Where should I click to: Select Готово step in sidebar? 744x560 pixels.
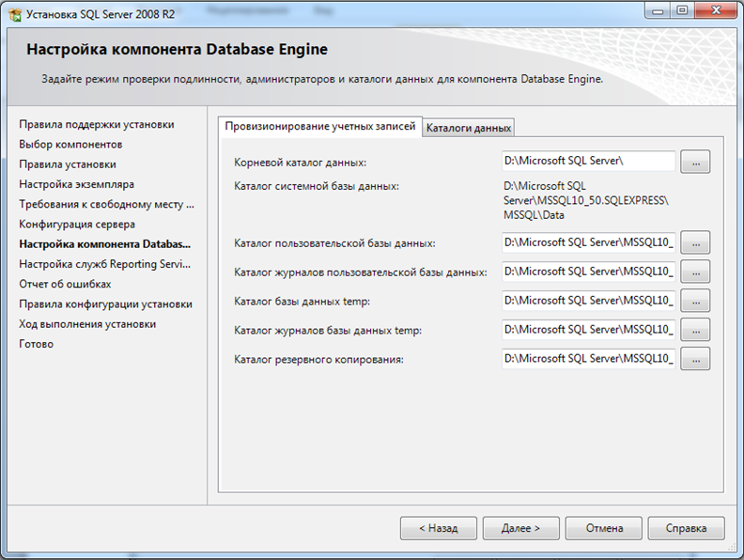[x=36, y=344]
